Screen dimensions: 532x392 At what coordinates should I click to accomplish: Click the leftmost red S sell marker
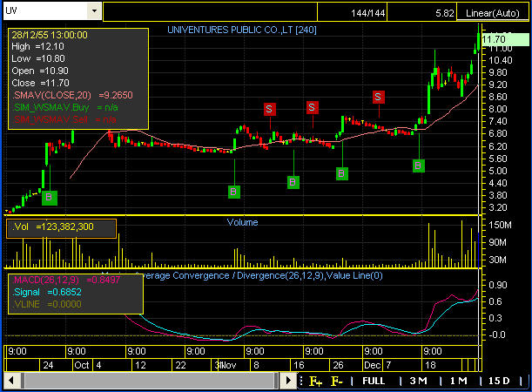pos(269,109)
